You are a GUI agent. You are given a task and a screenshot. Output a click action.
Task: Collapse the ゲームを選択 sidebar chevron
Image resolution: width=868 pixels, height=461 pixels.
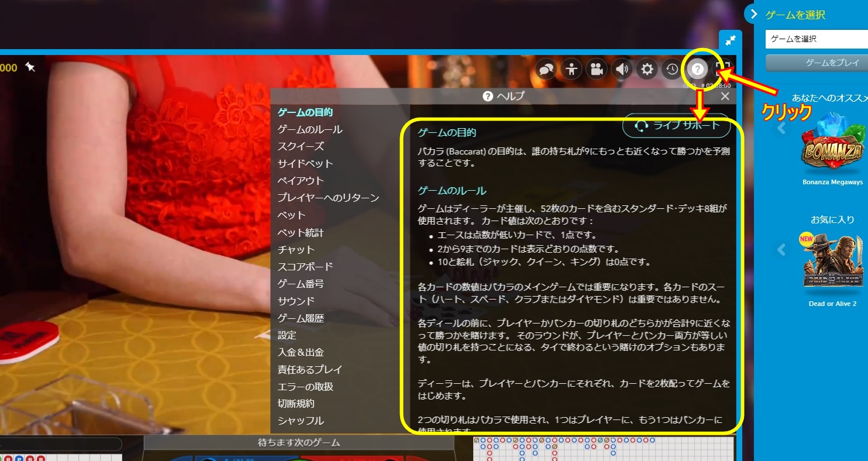tap(753, 13)
